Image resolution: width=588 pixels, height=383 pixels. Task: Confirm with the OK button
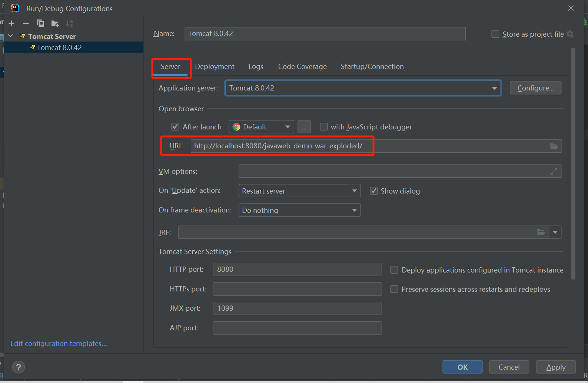[x=462, y=367]
